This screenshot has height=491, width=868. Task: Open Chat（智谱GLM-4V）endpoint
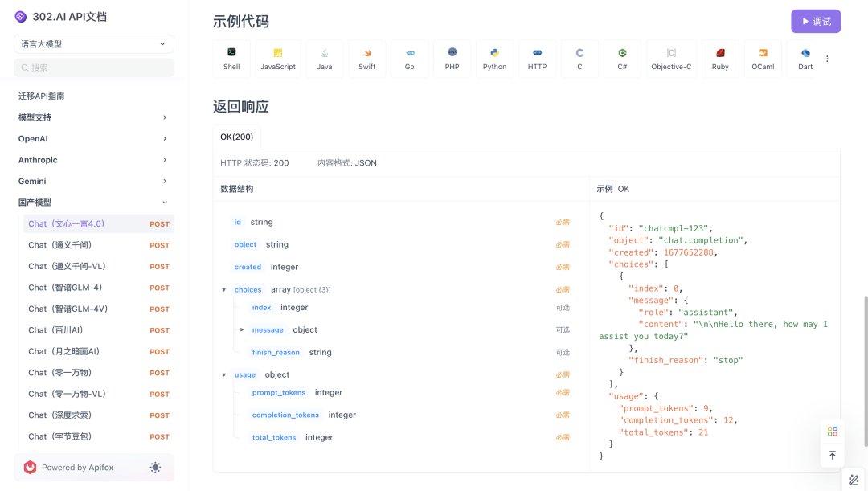point(99,309)
